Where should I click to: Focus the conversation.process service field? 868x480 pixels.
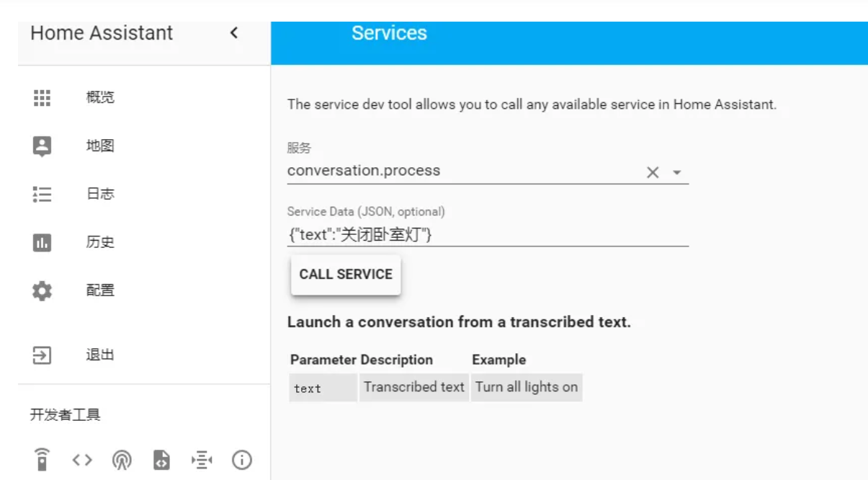click(461, 172)
